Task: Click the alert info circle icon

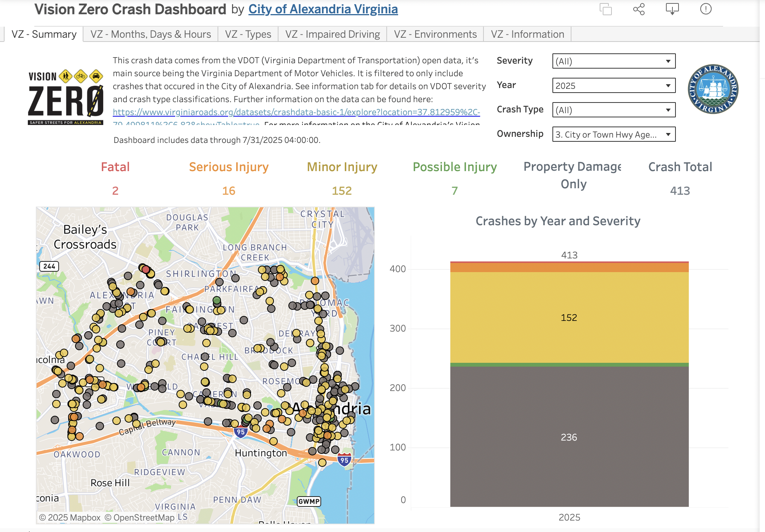Action: (x=706, y=9)
